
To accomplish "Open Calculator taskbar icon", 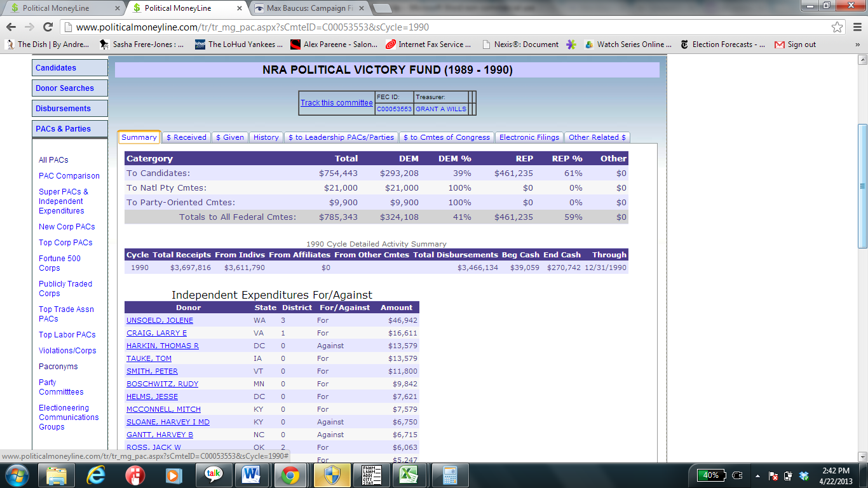I will 451,475.
